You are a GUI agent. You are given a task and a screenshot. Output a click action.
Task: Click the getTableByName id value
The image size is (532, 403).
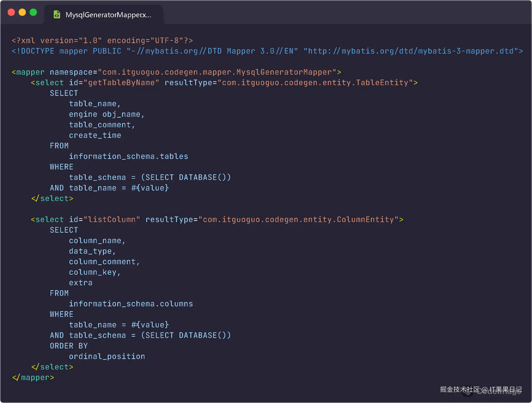(x=121, y=83)
